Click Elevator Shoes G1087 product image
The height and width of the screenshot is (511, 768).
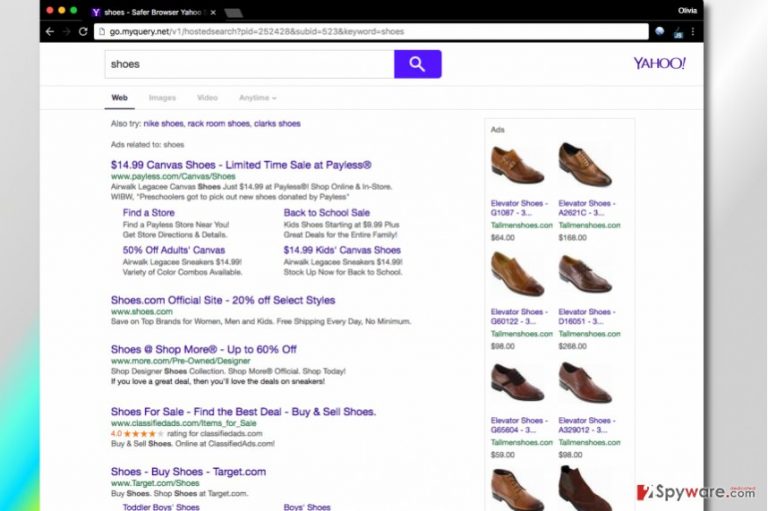[x=517, y=165]
